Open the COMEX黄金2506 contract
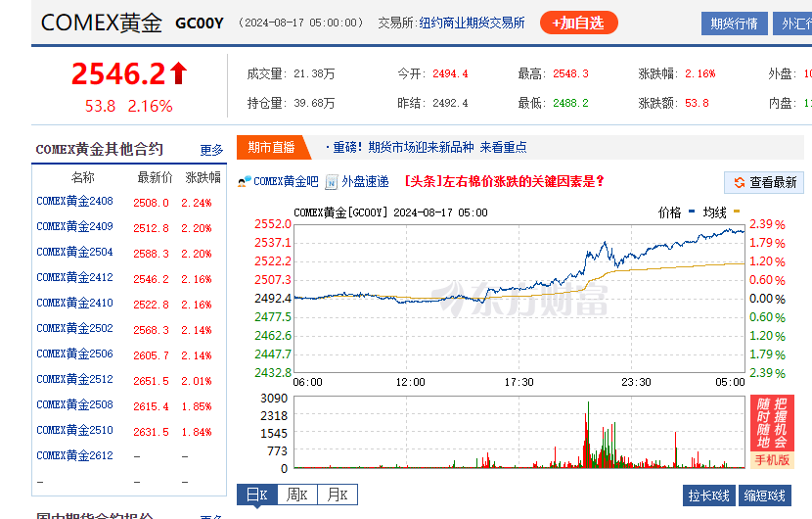The width and height of the screenshot is (812, 519). (74, 354)
